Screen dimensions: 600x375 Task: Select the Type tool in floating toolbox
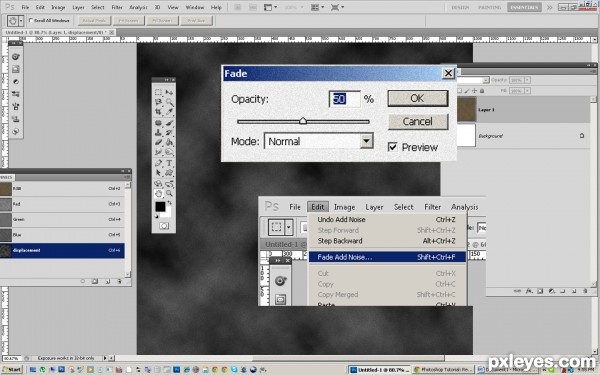pos(169,163)
